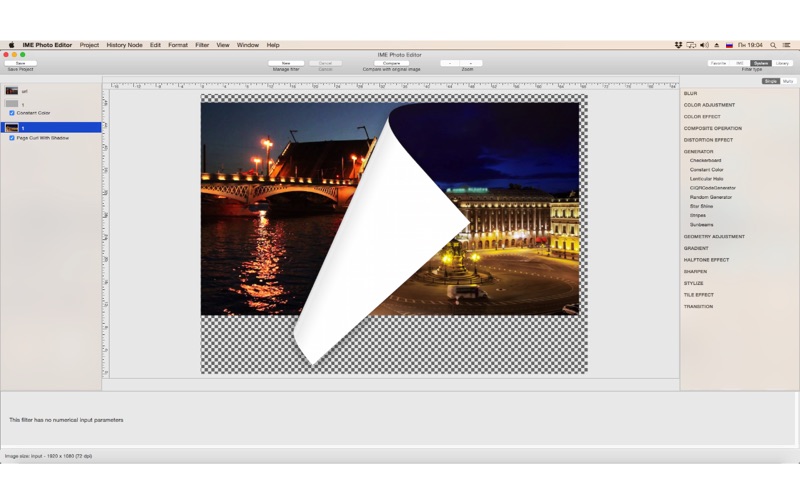This screenshot has width=800, height=500.
Task: Expand the COLOR ADJUSTMENT category
Action: click(709, 105)
